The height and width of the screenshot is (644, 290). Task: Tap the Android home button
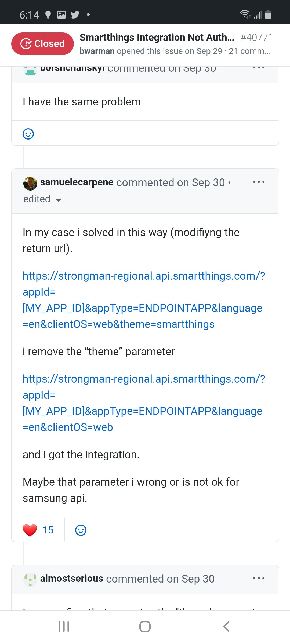(x=145, y=627)
